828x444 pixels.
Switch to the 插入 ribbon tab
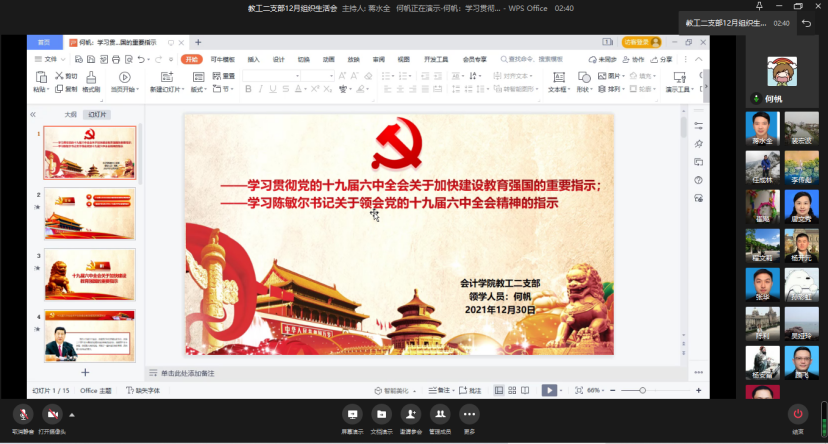[x=254, y=59]
